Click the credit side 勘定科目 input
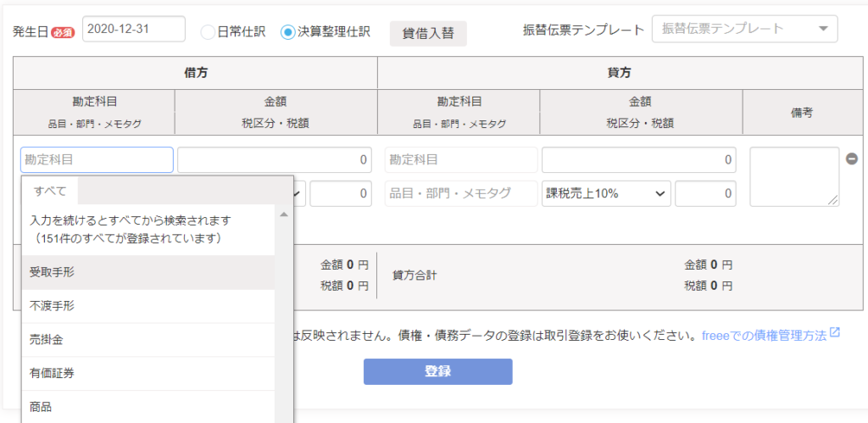 pyautogui.click(x=461, y=160)
